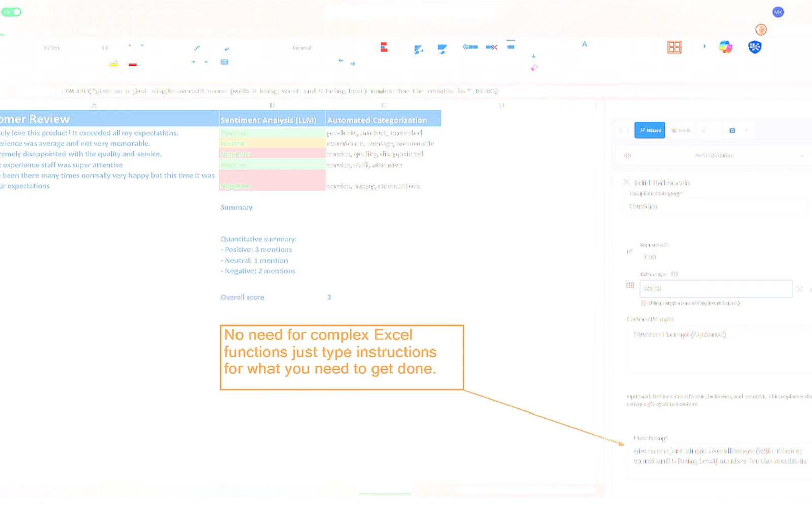Click the Format as Table icon
This screenshot has width=812, height=508.
pos(418,49)
